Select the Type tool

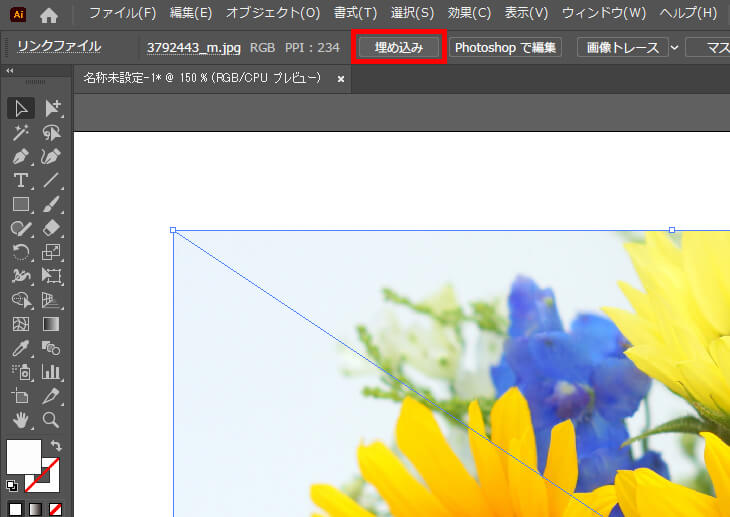pos(20,180)
